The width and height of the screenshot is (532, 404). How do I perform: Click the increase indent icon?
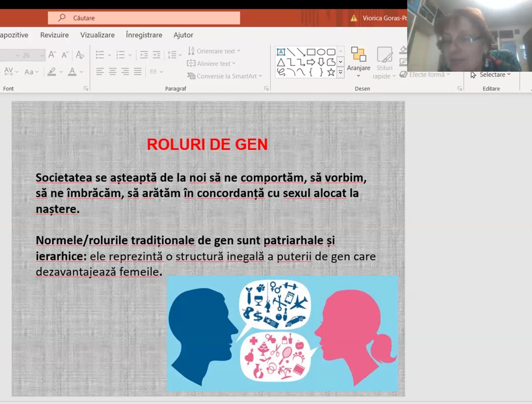(156, 55)
